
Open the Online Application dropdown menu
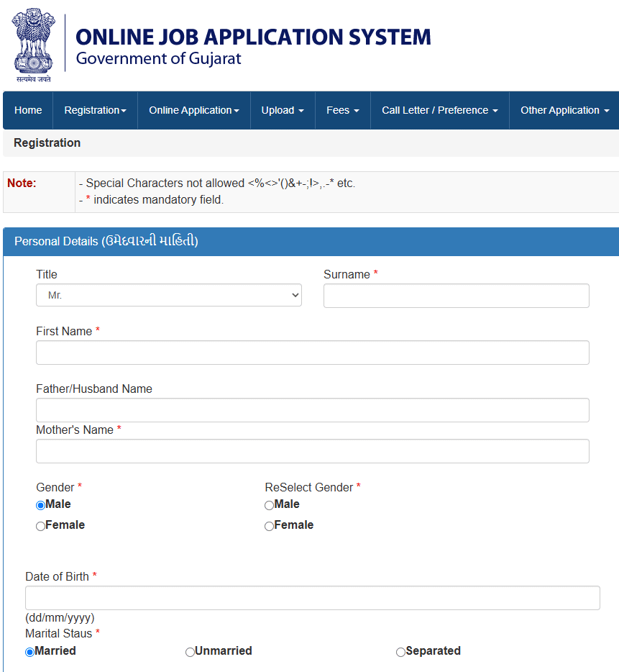tap(194, 110)
